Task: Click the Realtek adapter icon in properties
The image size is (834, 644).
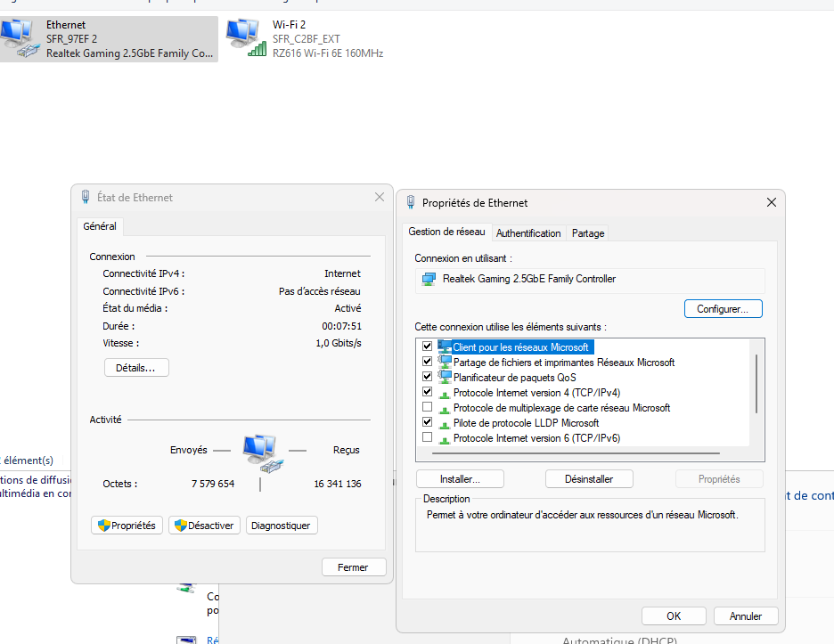Action: tap(429, 279)
